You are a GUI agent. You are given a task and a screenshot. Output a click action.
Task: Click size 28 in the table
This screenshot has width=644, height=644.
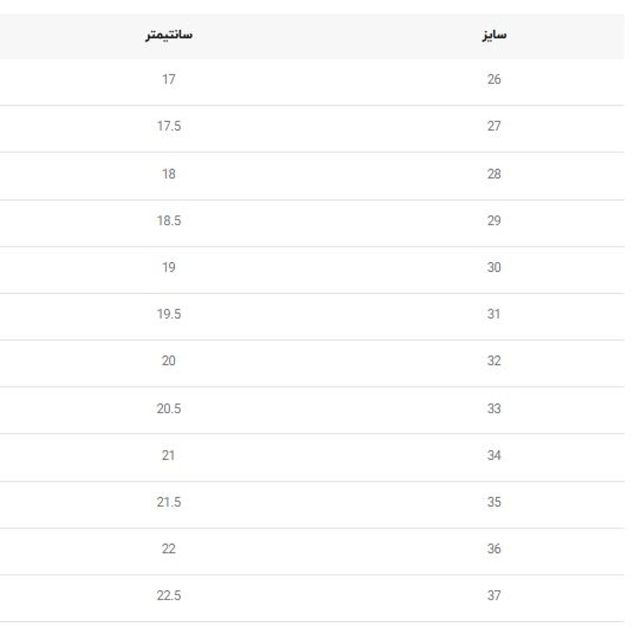tap(494, 174)
